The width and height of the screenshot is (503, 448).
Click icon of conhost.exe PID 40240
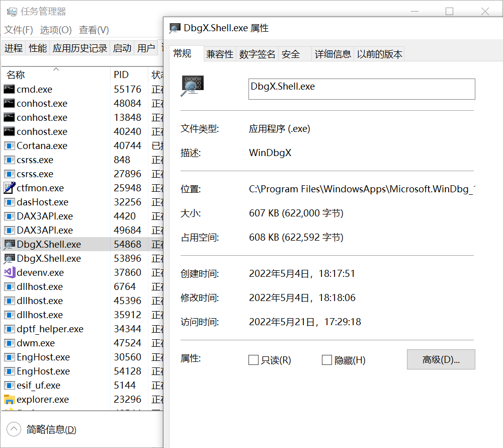[9, 131]
